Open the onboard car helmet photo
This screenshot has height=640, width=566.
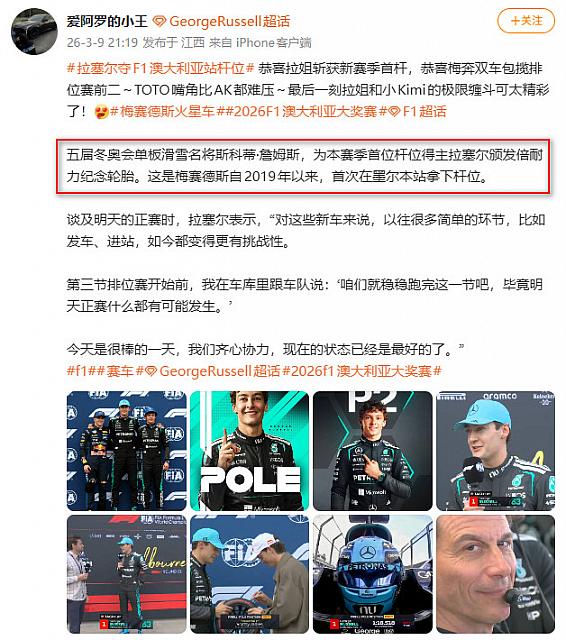point(373,574)
